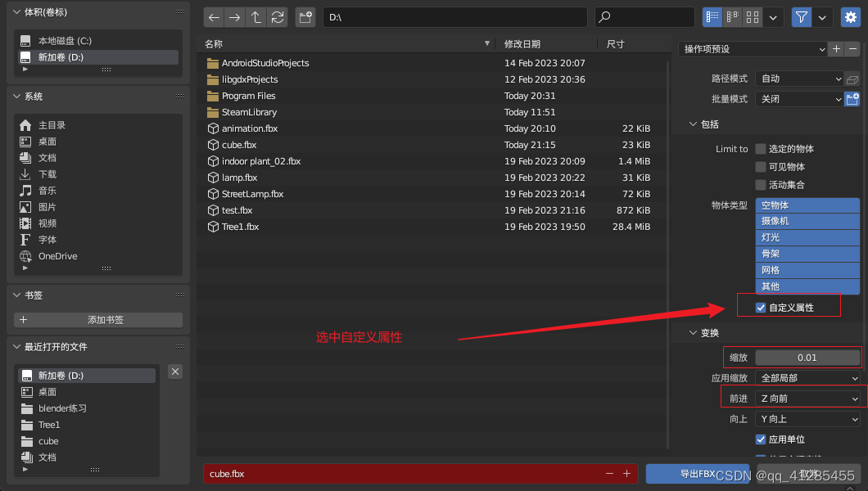Click the search magnifier field
This screenshot has height=491, width=868.
point(644,17)
